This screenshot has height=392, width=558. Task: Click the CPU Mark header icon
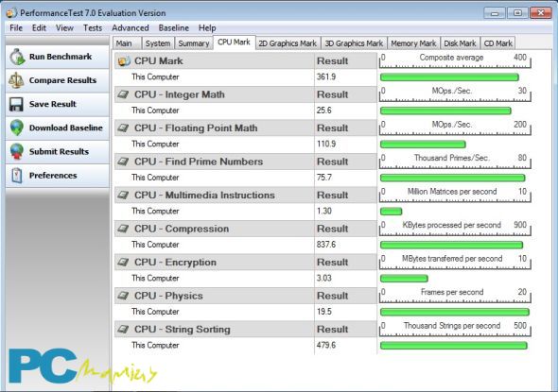(124, 61)
